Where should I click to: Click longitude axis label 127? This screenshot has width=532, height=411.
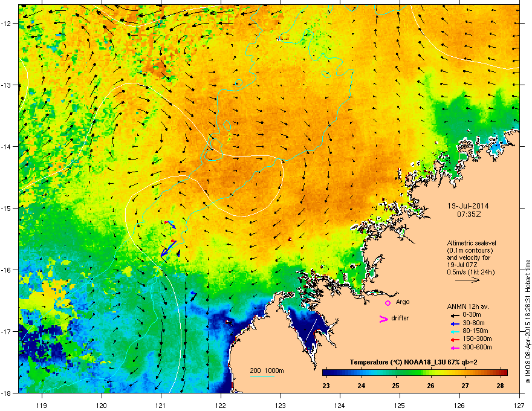[519, 405]
